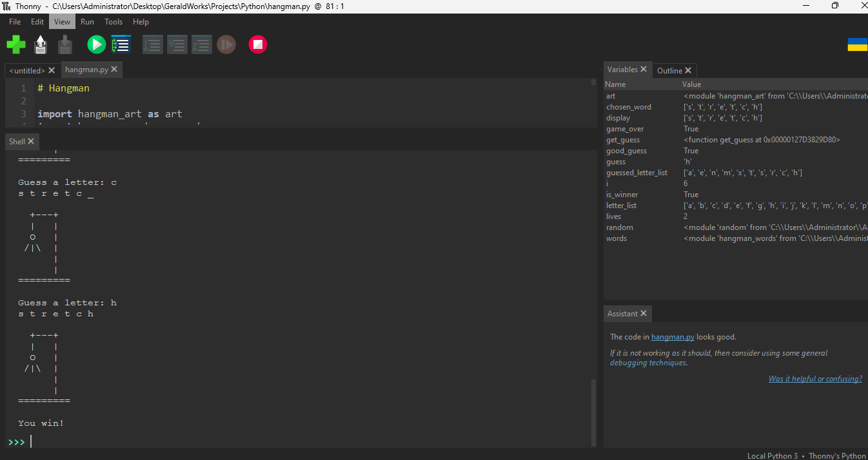Click the Shell vertical scrollbar
This screenshot has height=460, width=868.
[x=593, y=412]
